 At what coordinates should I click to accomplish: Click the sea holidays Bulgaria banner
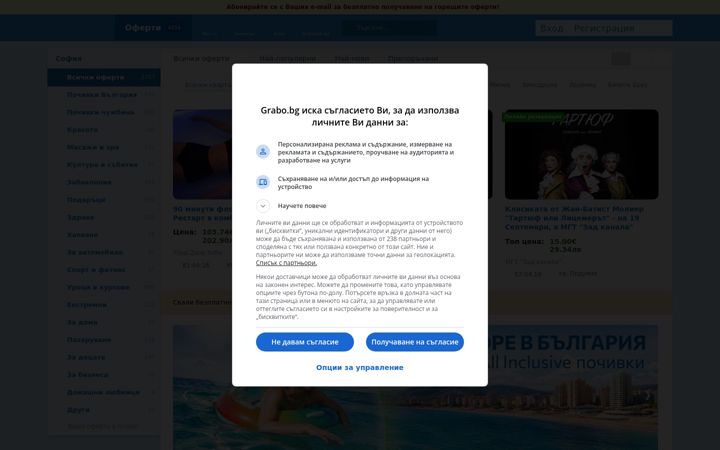pyautogui.click(x=415, y=387)
